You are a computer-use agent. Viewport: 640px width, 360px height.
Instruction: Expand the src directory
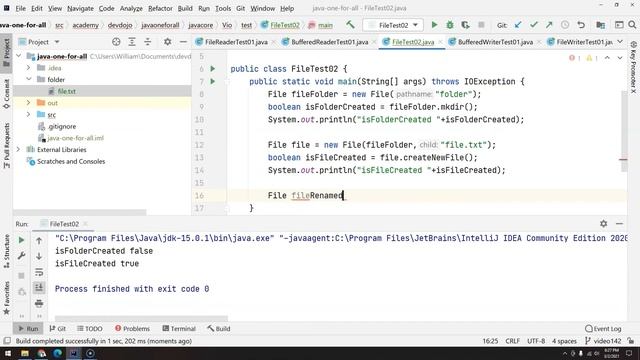coord(29,114)
